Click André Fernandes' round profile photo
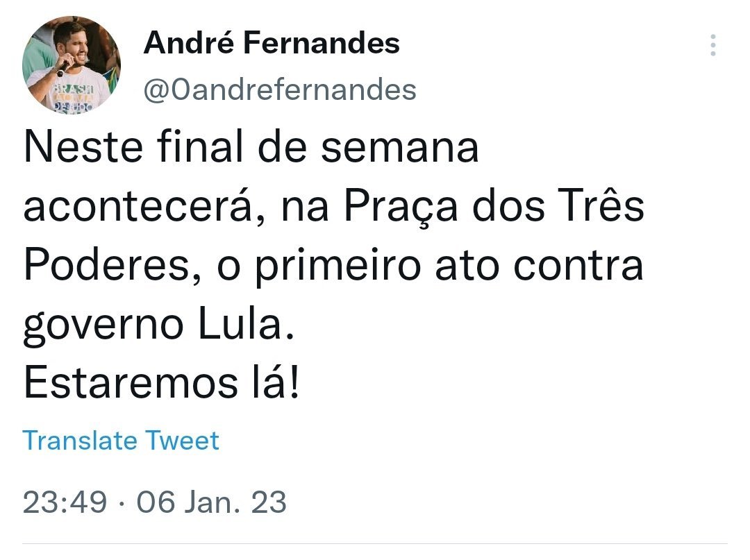The image size is (750, 560). click(x=72, y=66)
